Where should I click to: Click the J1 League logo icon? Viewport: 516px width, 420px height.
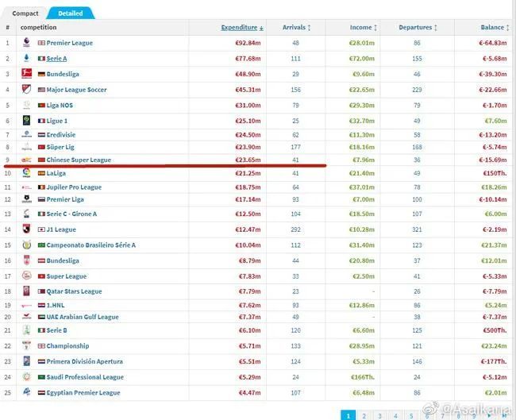(x=26, y=229)
